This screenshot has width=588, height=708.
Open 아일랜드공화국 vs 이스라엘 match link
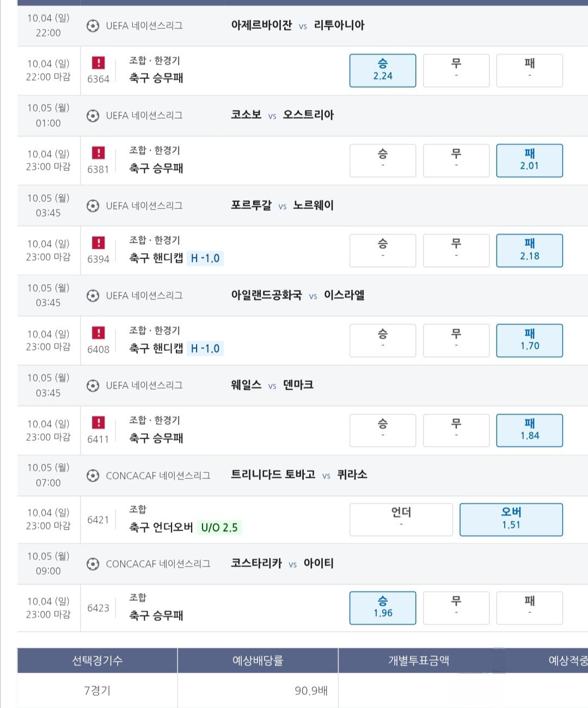tap(298, 295)
